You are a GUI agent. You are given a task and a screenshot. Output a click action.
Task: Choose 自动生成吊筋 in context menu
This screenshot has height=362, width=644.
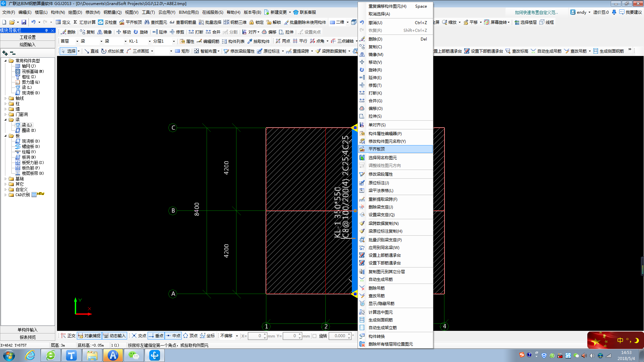(395, 279)
